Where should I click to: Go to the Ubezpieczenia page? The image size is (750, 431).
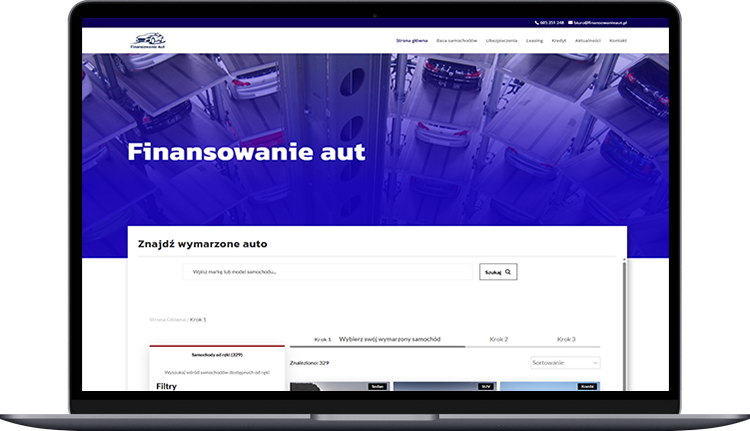coord(501,41)
